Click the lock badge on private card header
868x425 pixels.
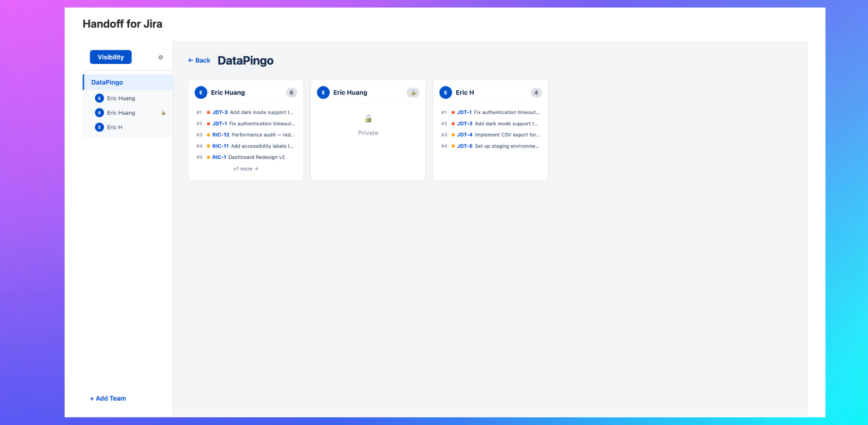click(413, 93)
